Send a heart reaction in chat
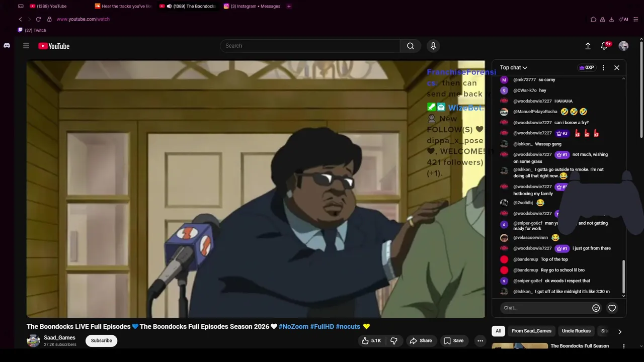The height and width of the screenshot is (362, 644). (x=612, y=308)
